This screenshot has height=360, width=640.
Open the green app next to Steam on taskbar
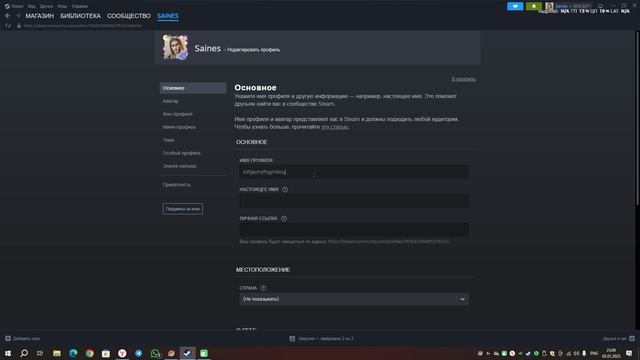coord(204,353)
